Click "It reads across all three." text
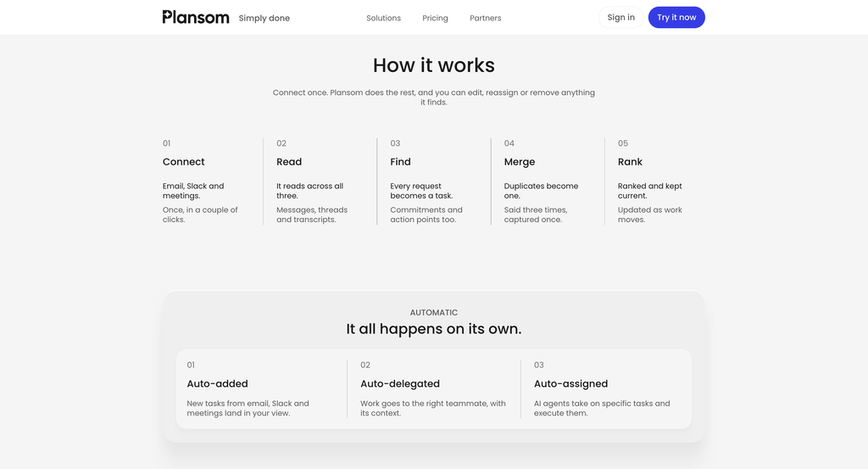This screenshot has height=469, width=868. tap(309, 191)
